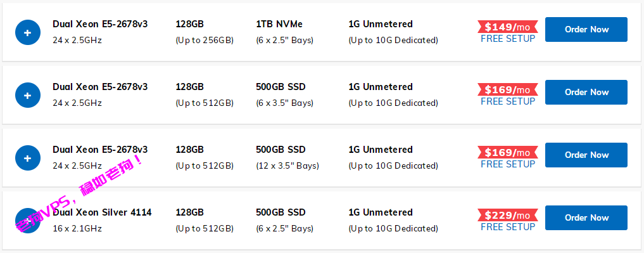
Task: Click the $149/mo price ribbon
Action: coord(508,27)
